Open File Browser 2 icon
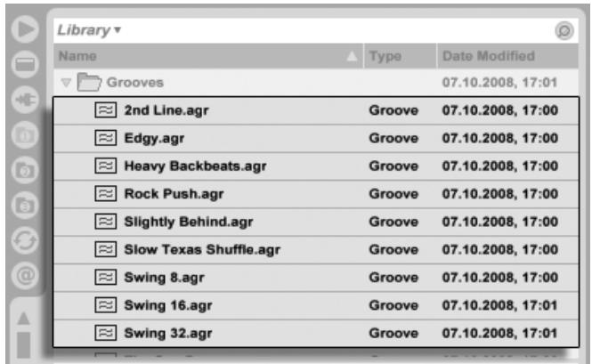 click(25, 170)
